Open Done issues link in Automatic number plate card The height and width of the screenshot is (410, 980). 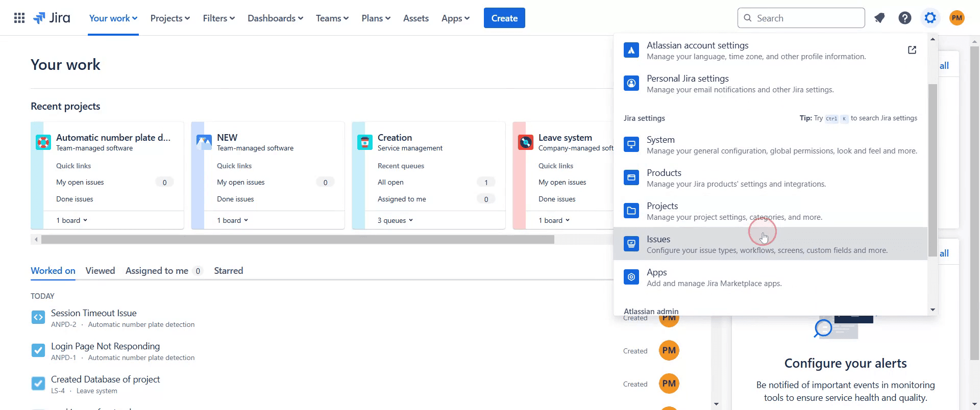[x=75, y=199]
